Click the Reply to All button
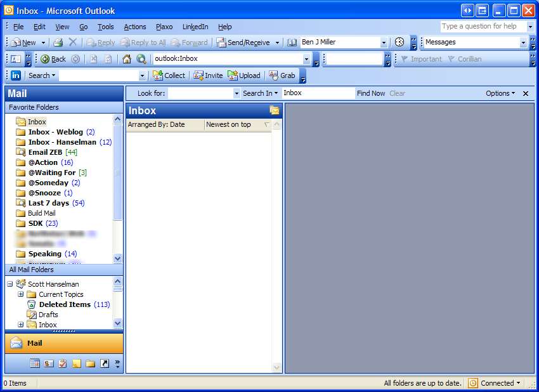The width and height of the screenshot is (539, 392). point(143,42)
